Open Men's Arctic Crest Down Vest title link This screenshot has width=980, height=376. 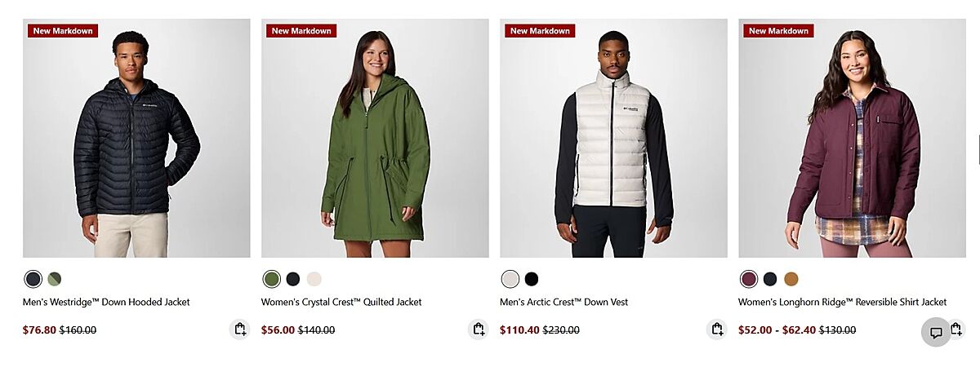[564, 302]
